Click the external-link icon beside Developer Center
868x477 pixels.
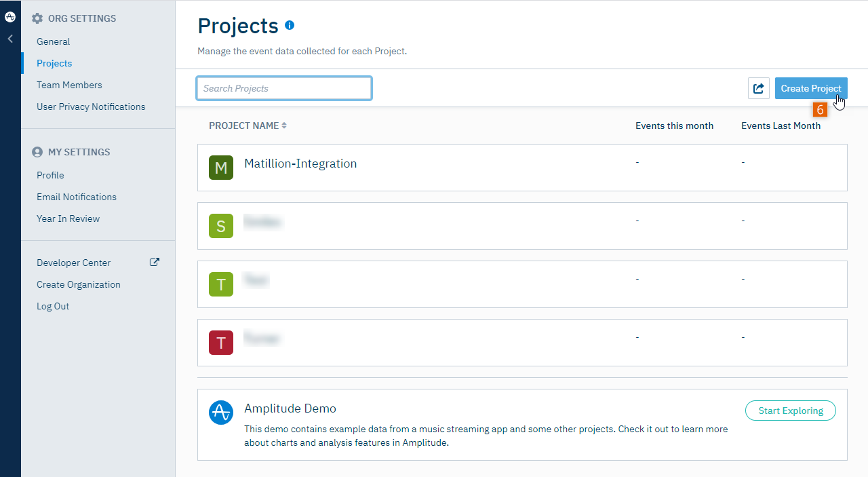coord(155,262)
